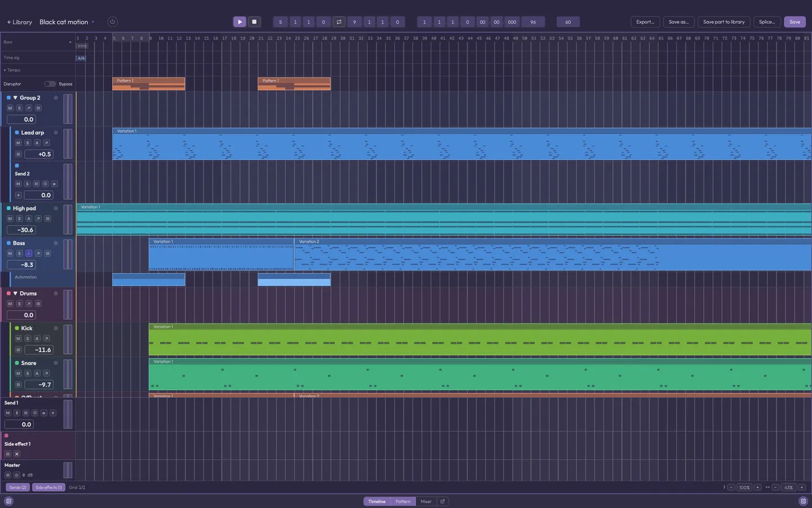Image resolution: width=812 pixels, height=508 pixels.
Task: Click the High pad grid icon
Action: (48, 218)
